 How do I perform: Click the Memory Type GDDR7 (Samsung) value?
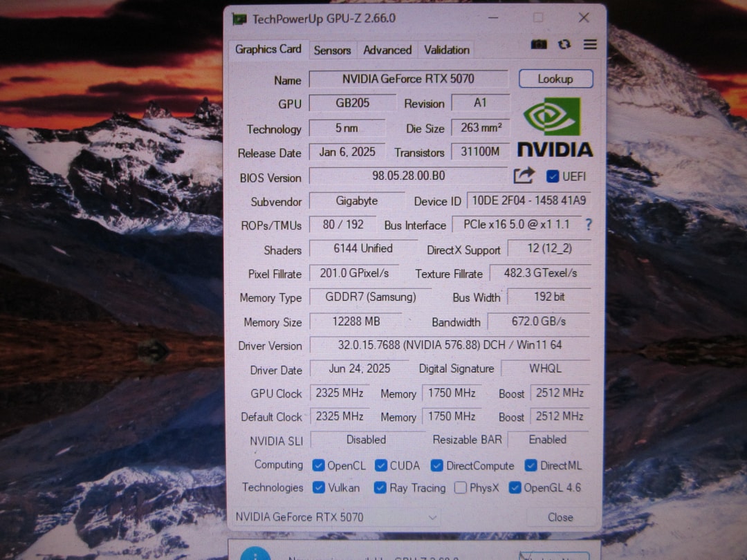click(370, 297)
